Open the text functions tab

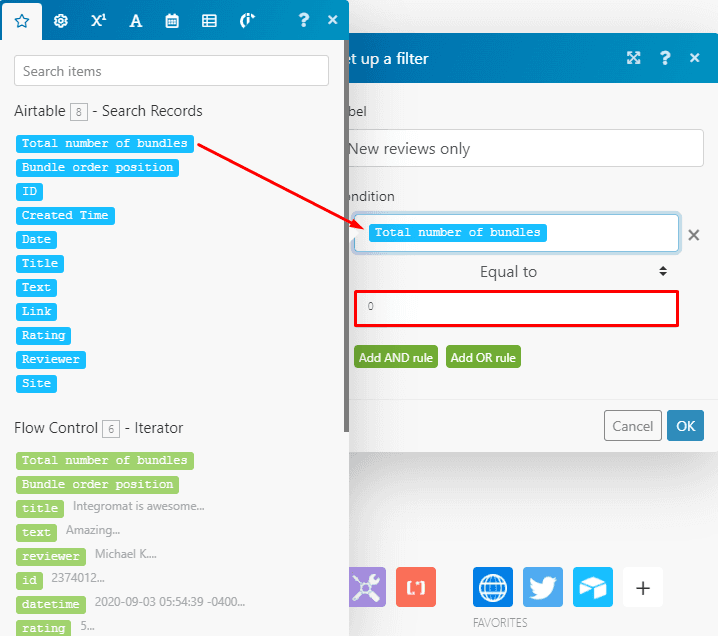click(x=135, y=20)
